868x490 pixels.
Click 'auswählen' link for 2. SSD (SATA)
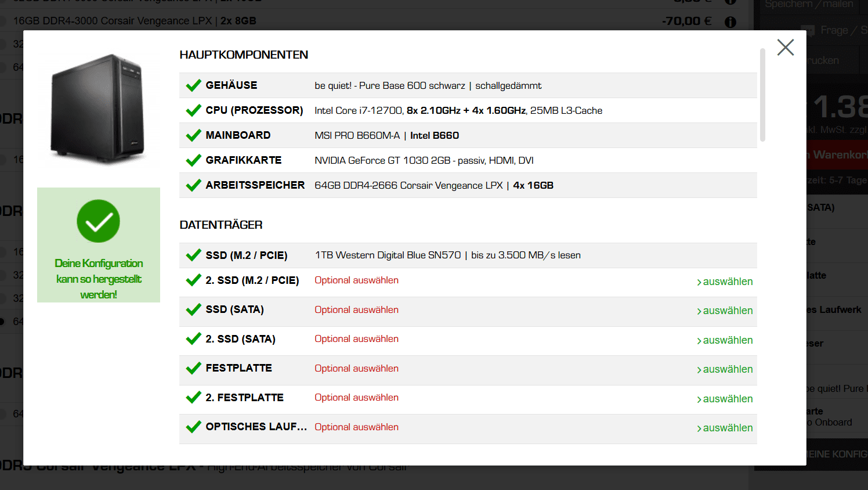[725, 340]
